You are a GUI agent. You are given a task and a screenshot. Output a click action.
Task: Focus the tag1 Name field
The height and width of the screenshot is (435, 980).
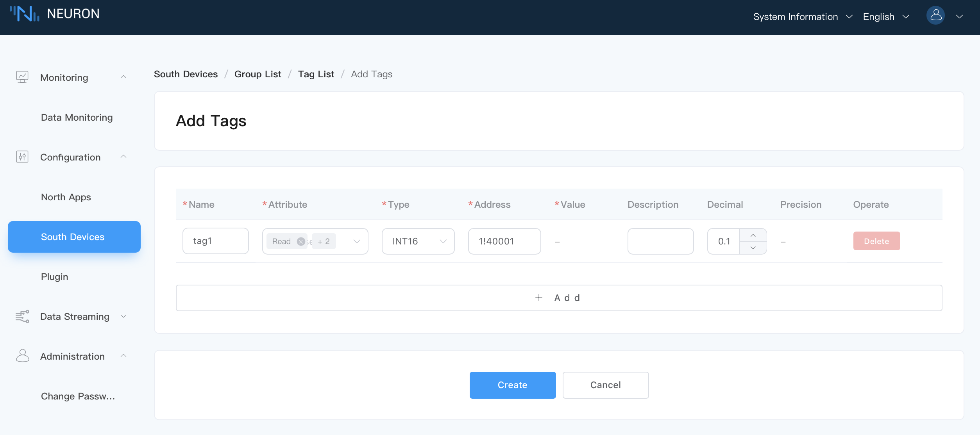click(216, 241)
